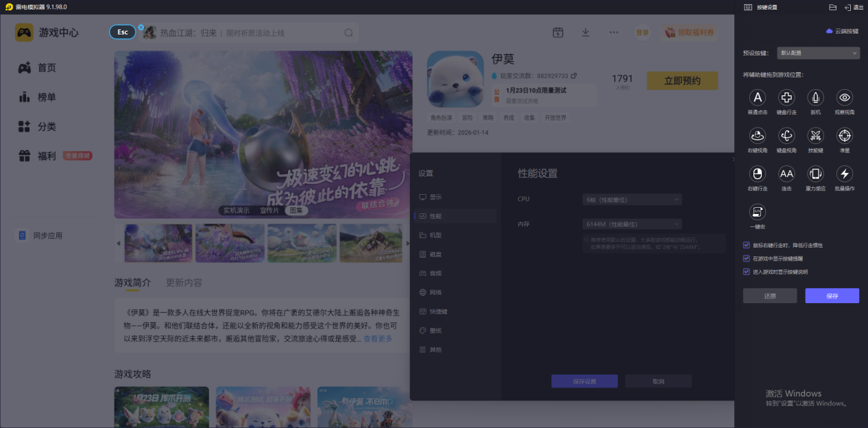Screen dimensions: 868x428
Task: Click the 云端按键 cloud link
Action: click(843, 32)
